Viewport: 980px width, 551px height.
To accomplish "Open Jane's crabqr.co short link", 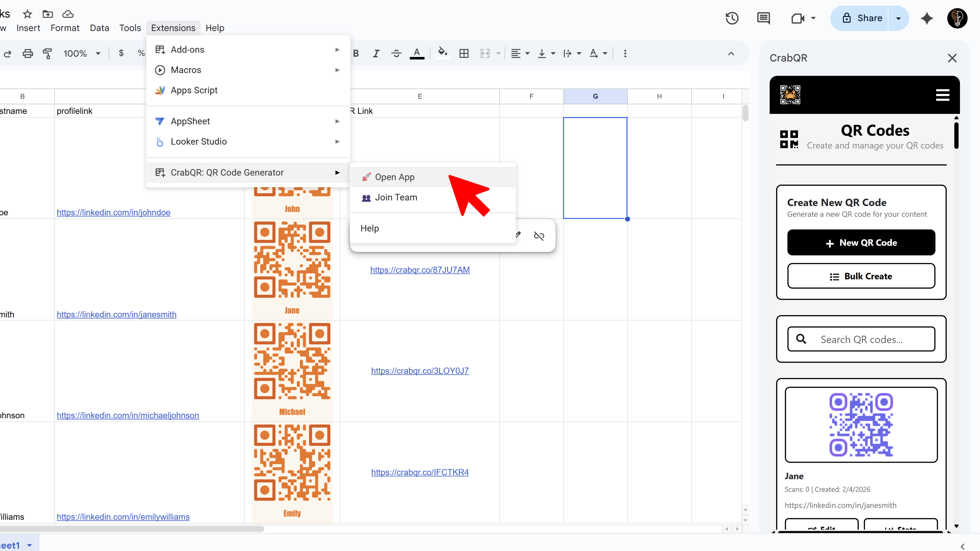I will point(420,270).
